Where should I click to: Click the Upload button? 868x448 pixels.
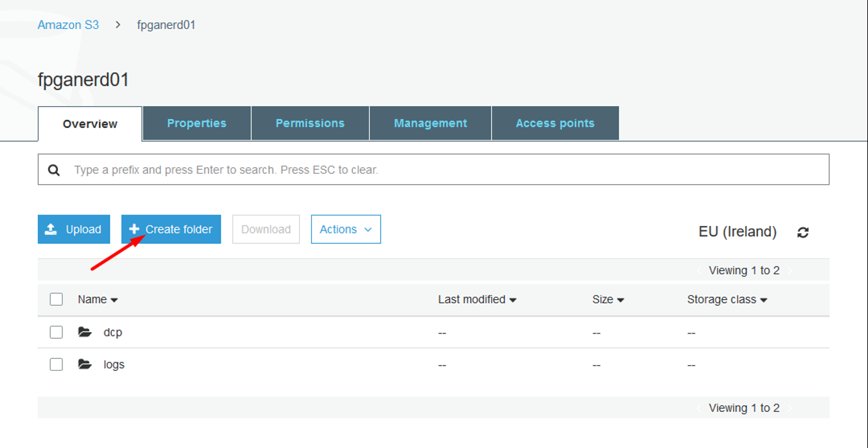pyautogui.click(x=74, y=229)
